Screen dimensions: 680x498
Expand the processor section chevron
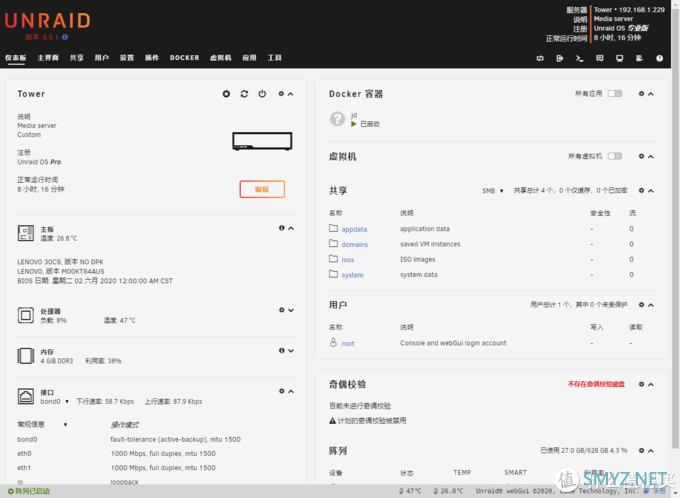pyautogui.click(x=291, y=310)
